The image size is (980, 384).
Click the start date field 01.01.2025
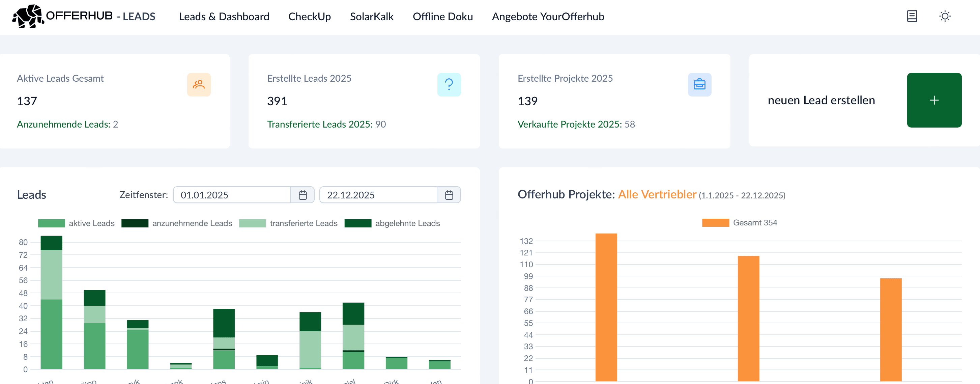pos(232,195)
